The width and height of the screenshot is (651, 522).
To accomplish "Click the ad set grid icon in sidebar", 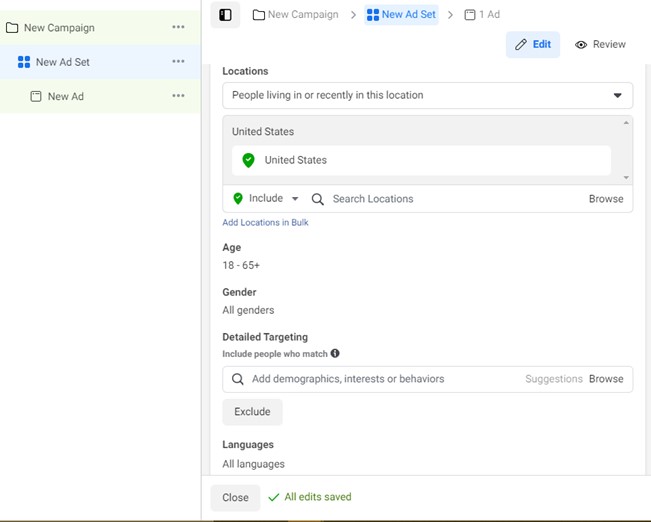I will 24,62.
